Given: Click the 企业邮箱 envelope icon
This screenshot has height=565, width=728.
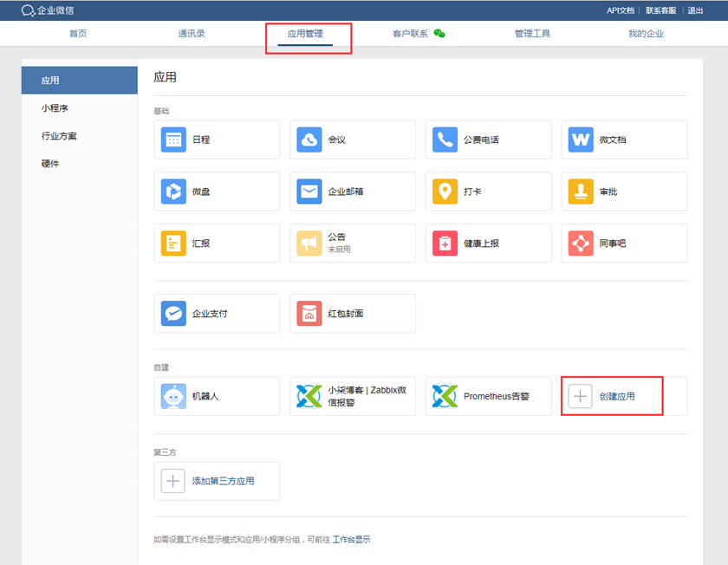Looking at the screenshot, I should tap(309, 192).
